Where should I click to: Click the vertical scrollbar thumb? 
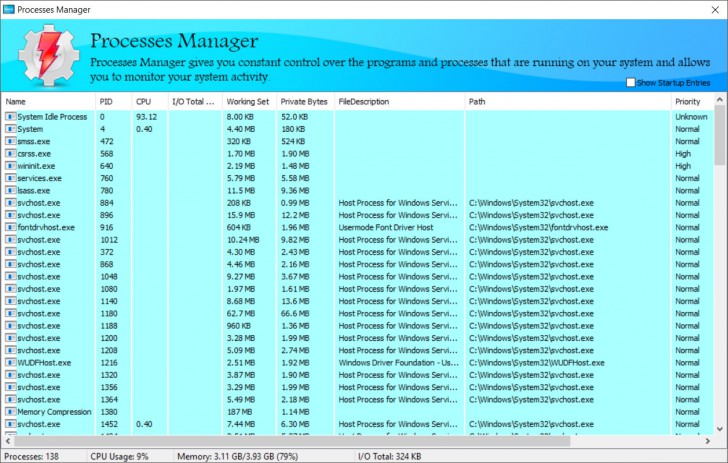click(720, 135)
